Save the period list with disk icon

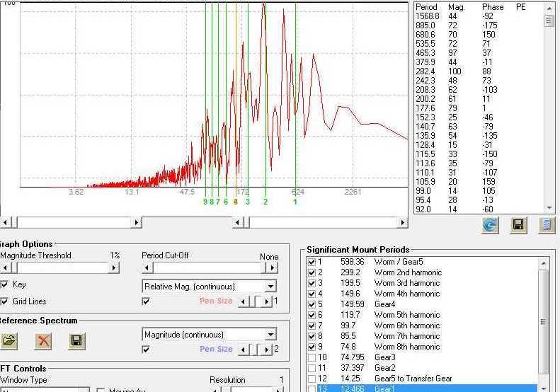(518, 225)
